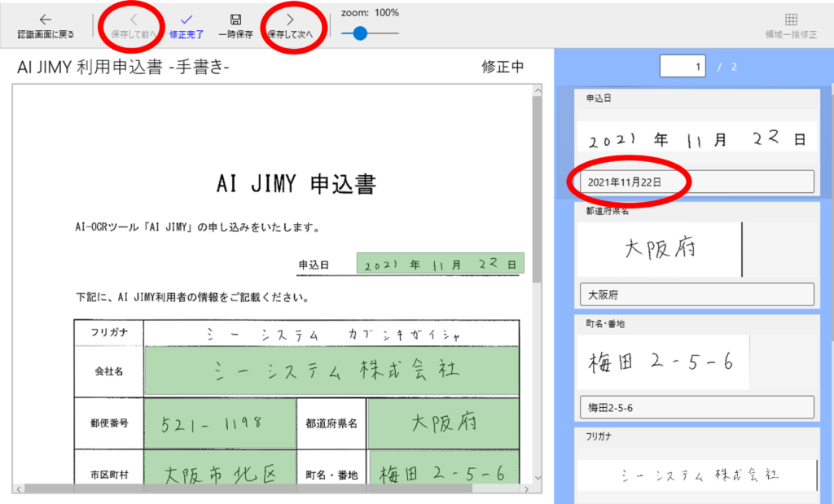This screenshot has width=834, height=504.
Task: Click the 会社名 cell label in the form table
Action: [109, 371]
